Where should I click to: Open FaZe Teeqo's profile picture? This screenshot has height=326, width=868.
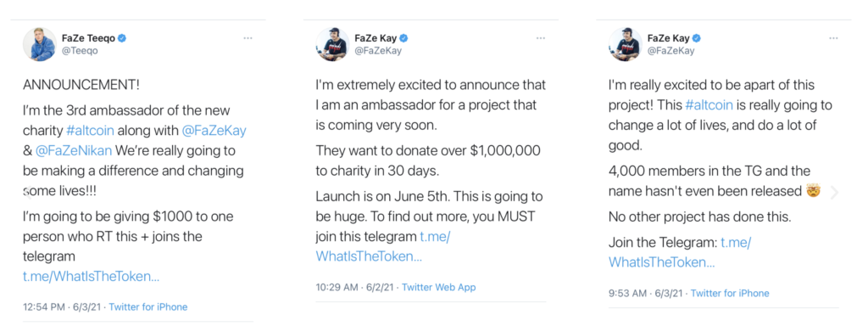click(39, 44)
